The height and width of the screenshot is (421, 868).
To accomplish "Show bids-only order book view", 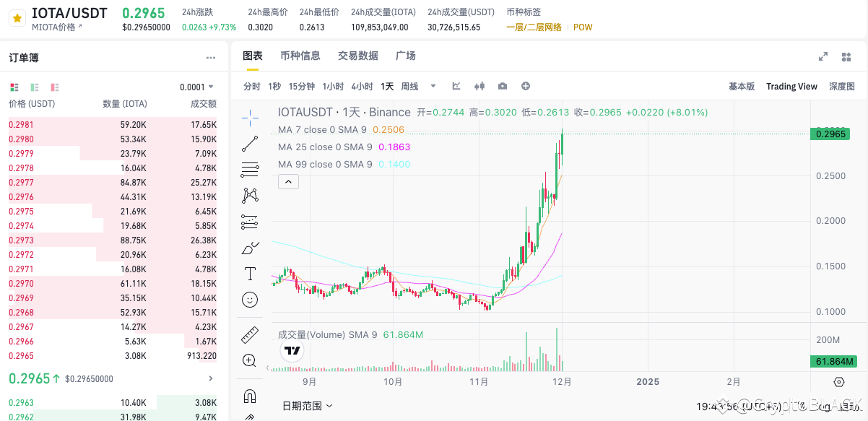I will pyautogui.click(x=35, y=87).
